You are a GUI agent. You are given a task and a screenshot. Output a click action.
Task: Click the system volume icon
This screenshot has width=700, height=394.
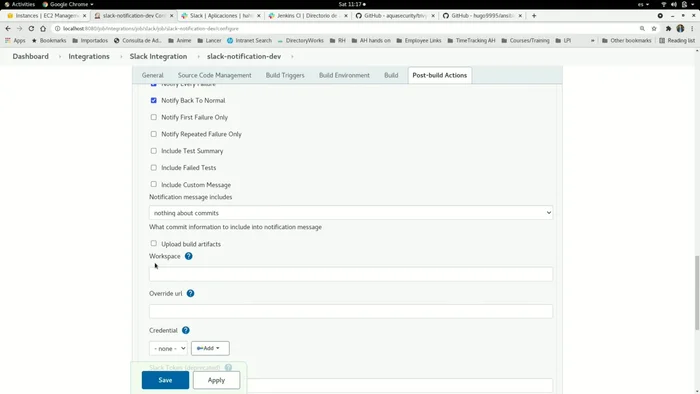click(x=674, y=4)
